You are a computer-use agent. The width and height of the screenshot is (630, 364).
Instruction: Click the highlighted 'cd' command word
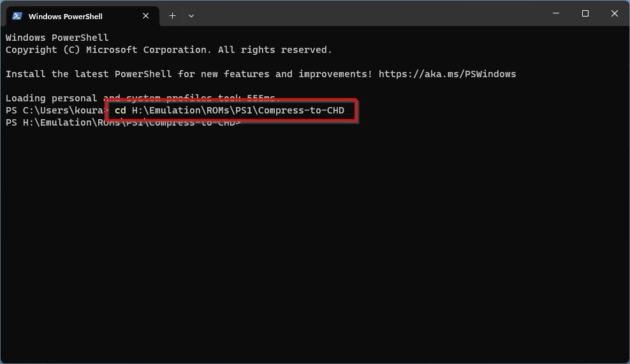coord(121,110)
